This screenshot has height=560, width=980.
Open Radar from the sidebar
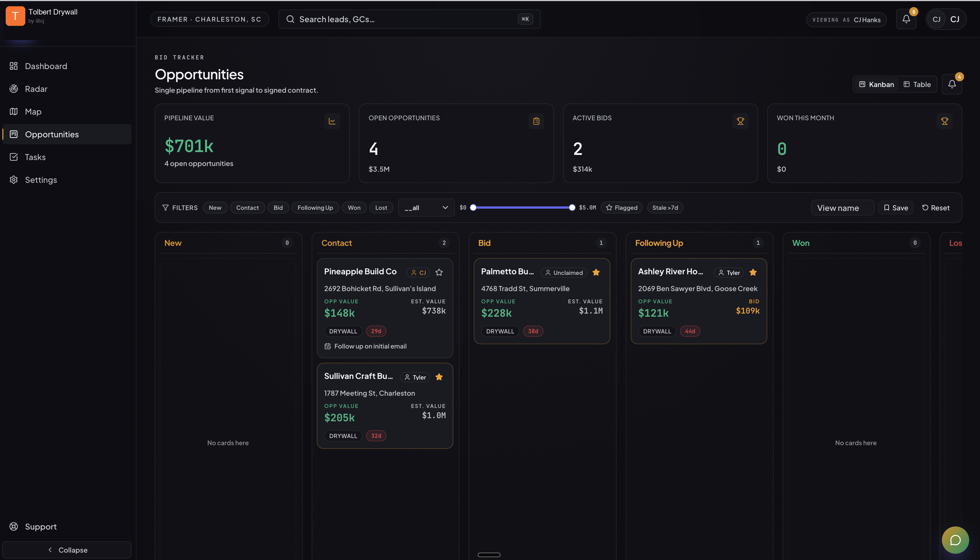pos(36,89)
